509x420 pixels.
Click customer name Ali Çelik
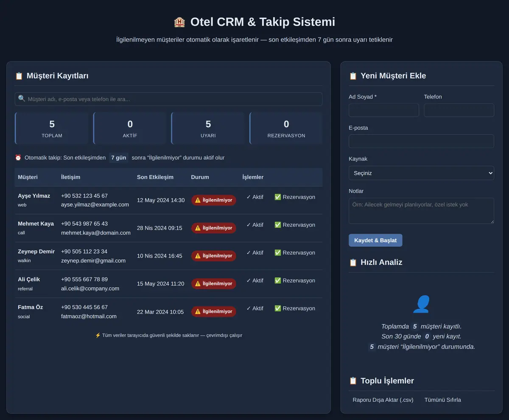tap(29, 279)
